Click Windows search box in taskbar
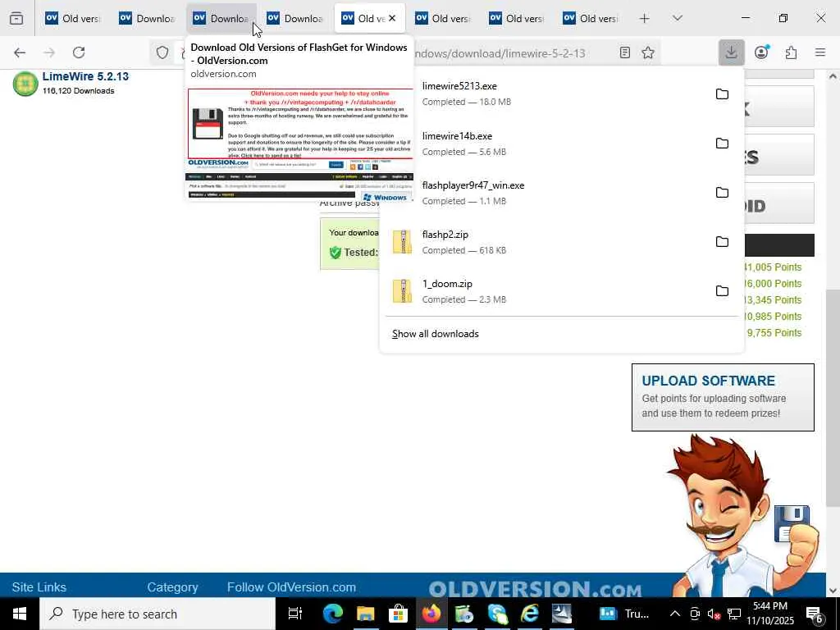Viewport: 840px width, 630px height. 157,614
